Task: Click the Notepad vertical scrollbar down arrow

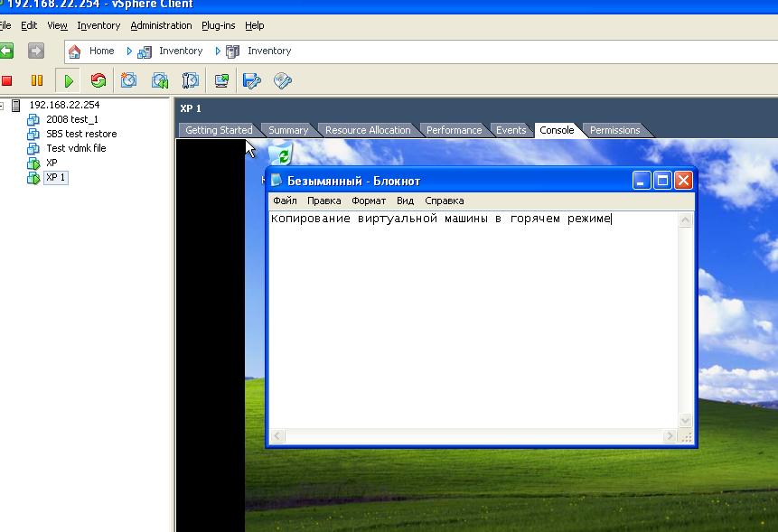Action: (685, 421)
